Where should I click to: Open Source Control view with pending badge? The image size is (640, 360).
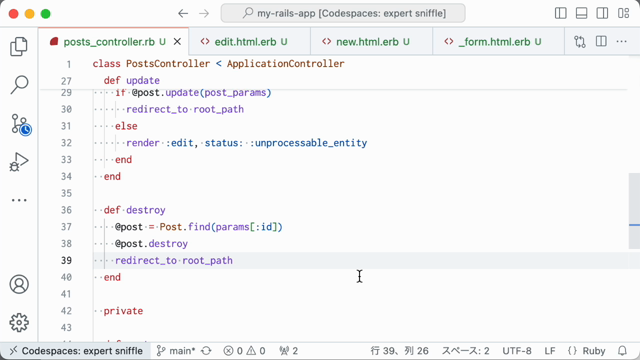(20, 124)
